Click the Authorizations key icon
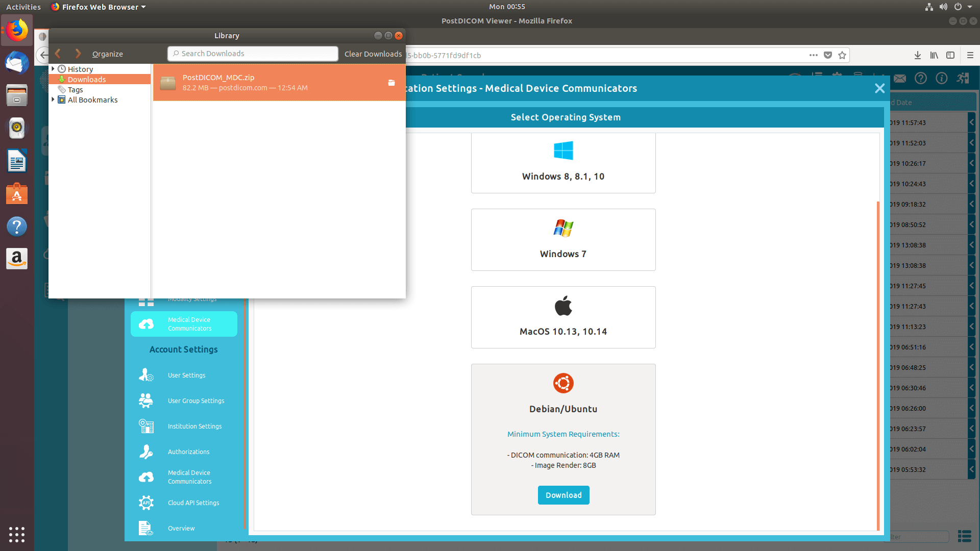Screen dimensions: 980x551 pos(146,452)
